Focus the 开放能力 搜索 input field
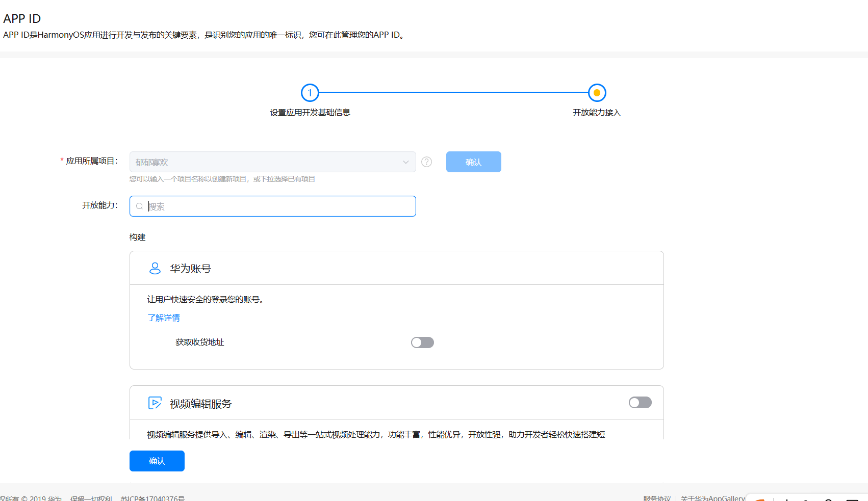This screenshot has height=501, width=868. click(273, 206)
